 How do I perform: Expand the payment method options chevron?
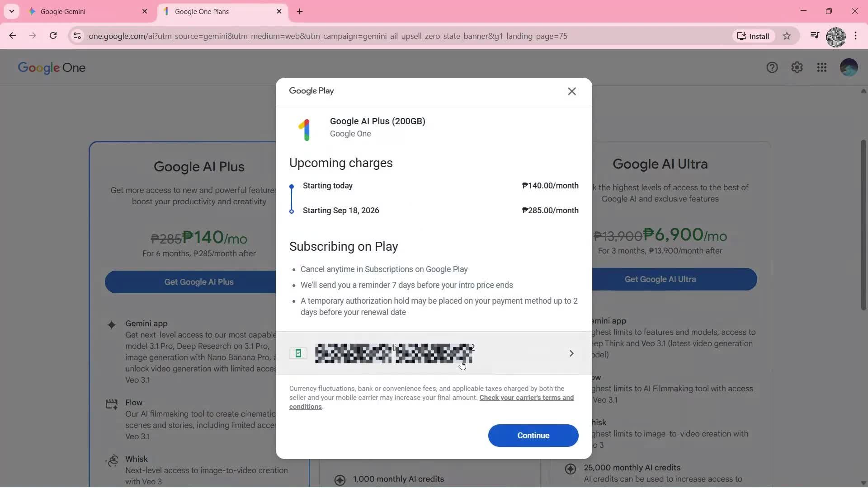coord(571,353)
